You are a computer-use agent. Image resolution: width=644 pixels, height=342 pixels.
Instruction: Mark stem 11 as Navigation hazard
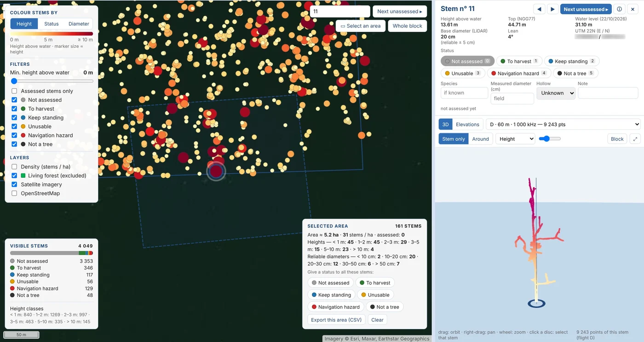point(518,73)
